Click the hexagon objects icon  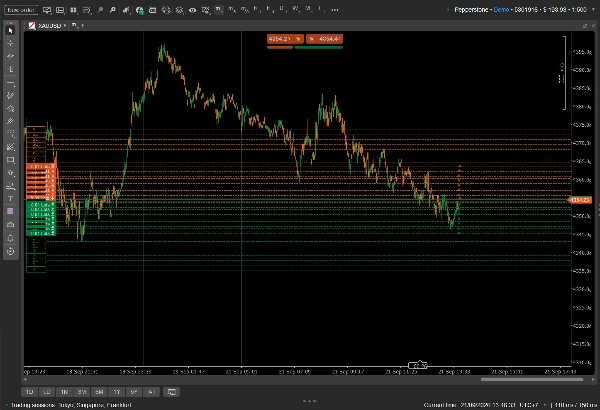[x=166, y=10]
